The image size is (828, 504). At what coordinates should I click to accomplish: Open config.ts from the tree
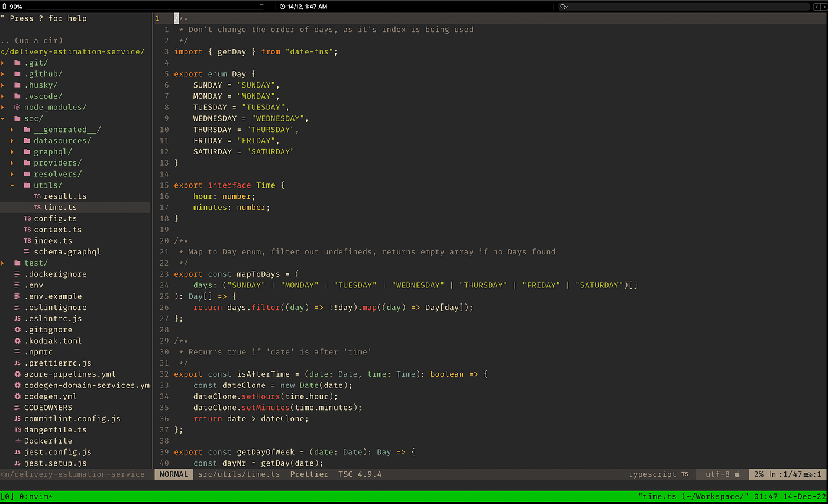(56, 218)
